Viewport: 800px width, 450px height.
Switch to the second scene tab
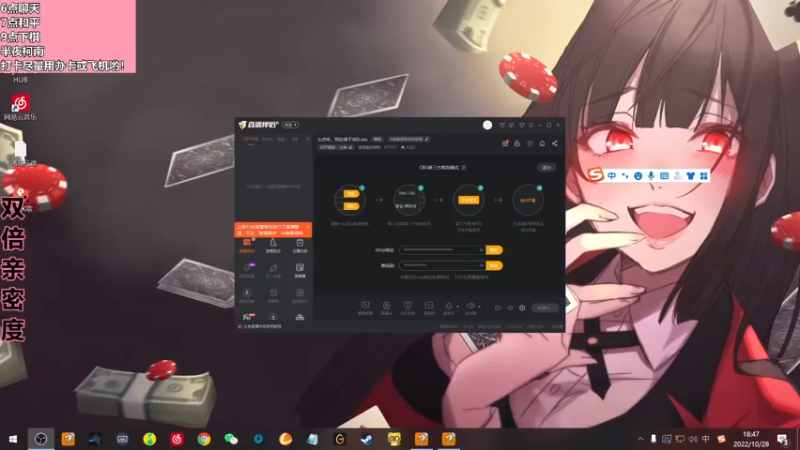(x=267, y=139)
